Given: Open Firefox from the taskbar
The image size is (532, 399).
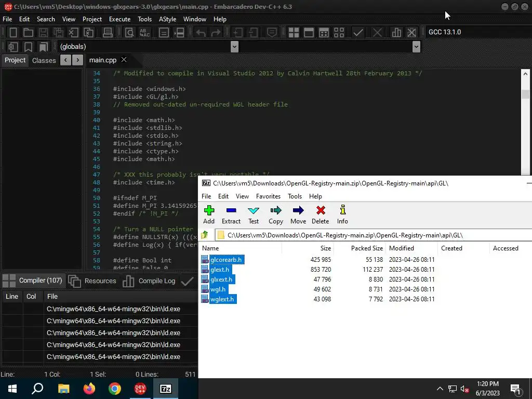Looking at the screenshot, I should 89,389.
